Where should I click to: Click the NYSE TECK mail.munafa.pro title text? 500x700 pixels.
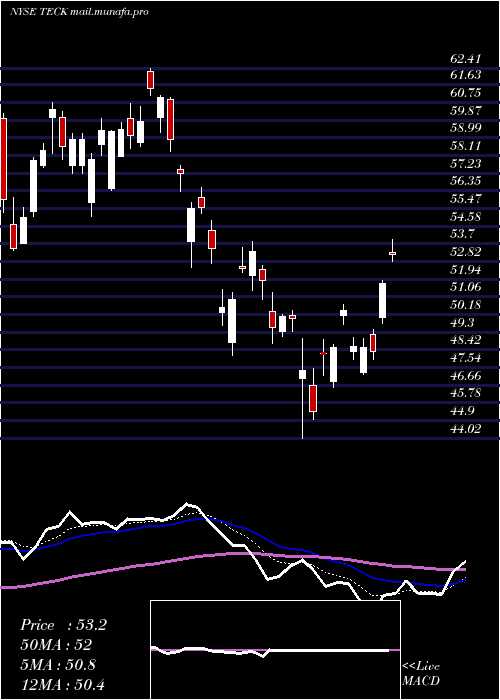click(79, 12)
